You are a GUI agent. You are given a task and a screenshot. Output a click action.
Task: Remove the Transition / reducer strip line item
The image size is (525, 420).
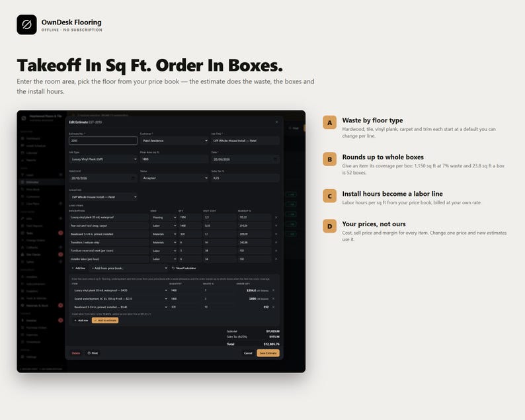point(276,243)
